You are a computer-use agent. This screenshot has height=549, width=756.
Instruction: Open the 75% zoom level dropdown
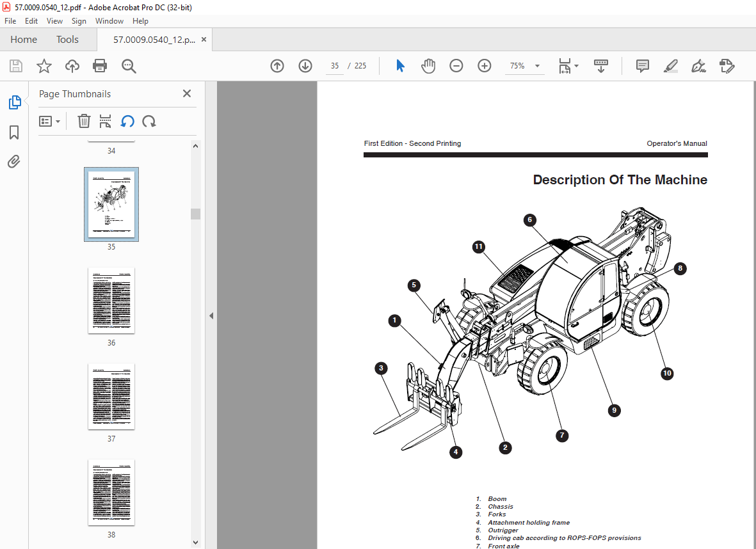pyautogui.click(x=524, y=65)
